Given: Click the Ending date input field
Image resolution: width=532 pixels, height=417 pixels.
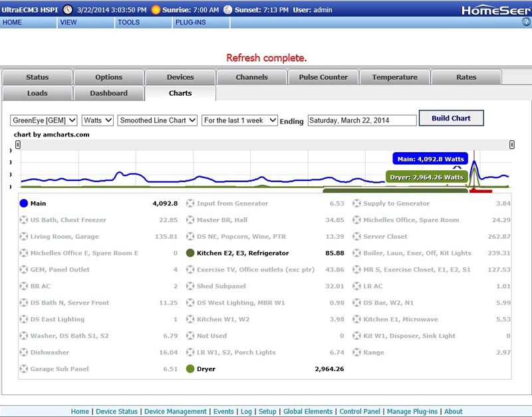Looking at the screenshot, I should tap(362, 120).
